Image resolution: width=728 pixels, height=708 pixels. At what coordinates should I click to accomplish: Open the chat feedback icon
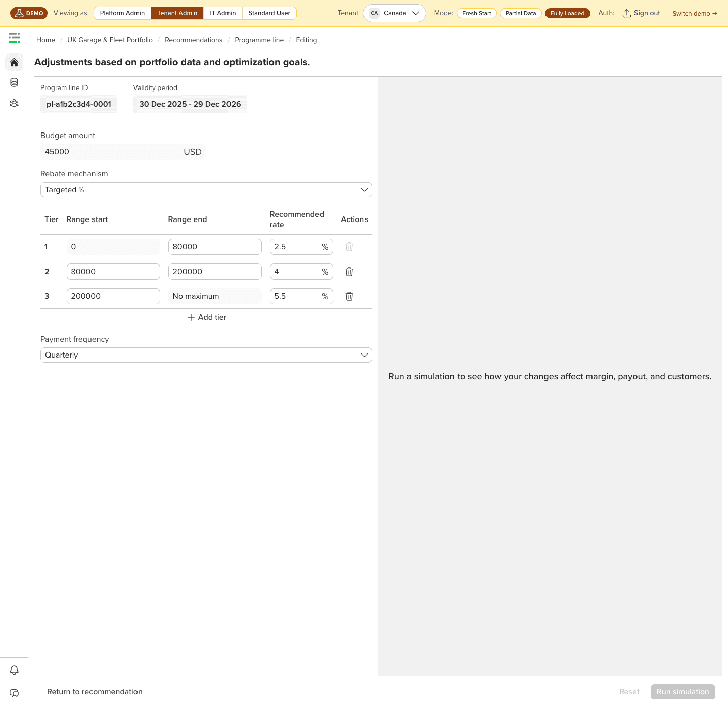pos(14,693)
